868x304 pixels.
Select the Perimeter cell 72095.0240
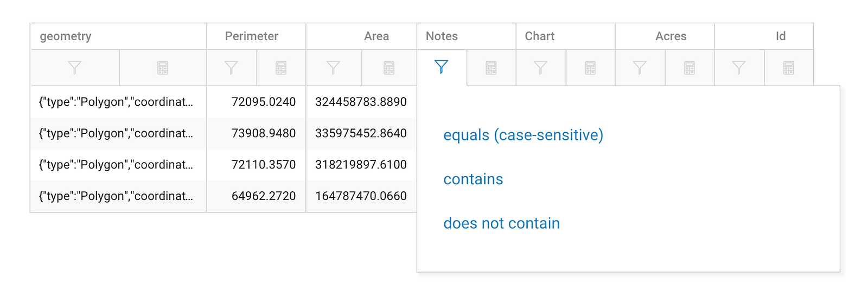pos(263,102)
